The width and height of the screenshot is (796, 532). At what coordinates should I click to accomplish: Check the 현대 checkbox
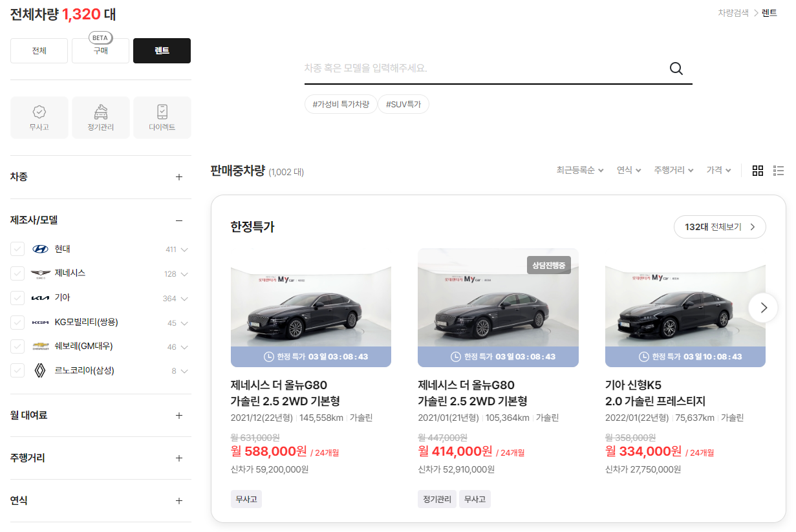tap(17, 250)
